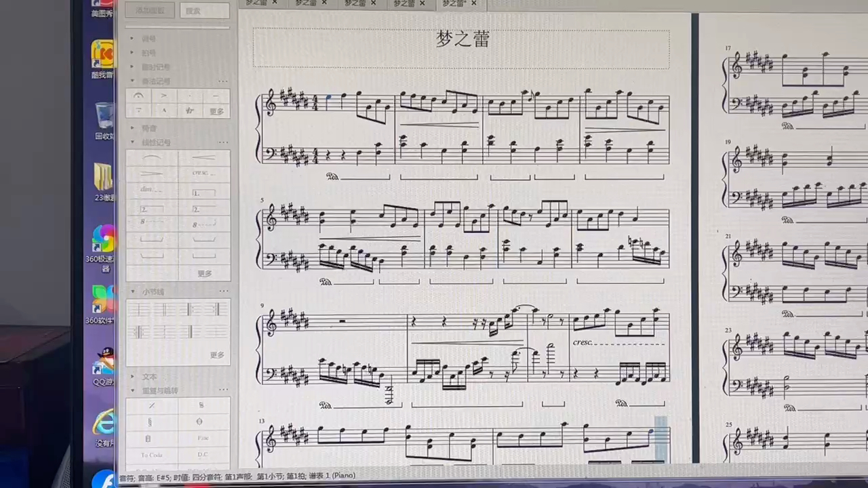The image size is (868, 488).
Task: Select the trill ornament symbol
Action: coord(190,110)
